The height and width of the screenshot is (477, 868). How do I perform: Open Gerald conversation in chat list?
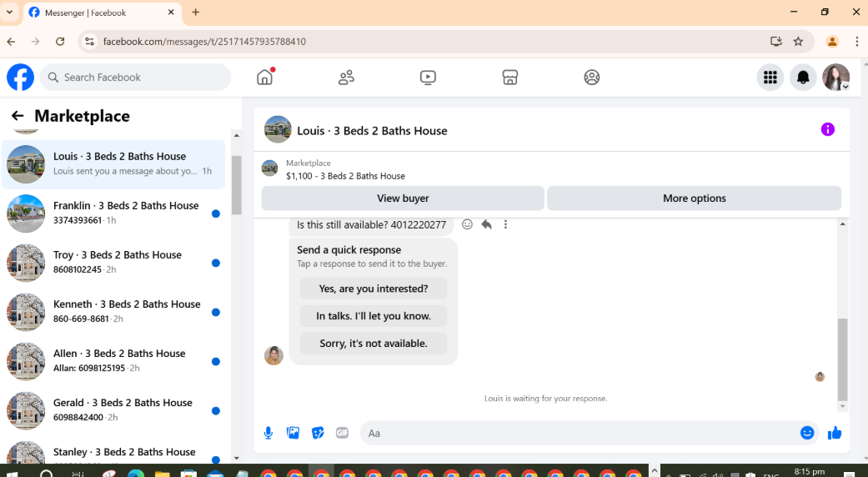coord(113,410)
